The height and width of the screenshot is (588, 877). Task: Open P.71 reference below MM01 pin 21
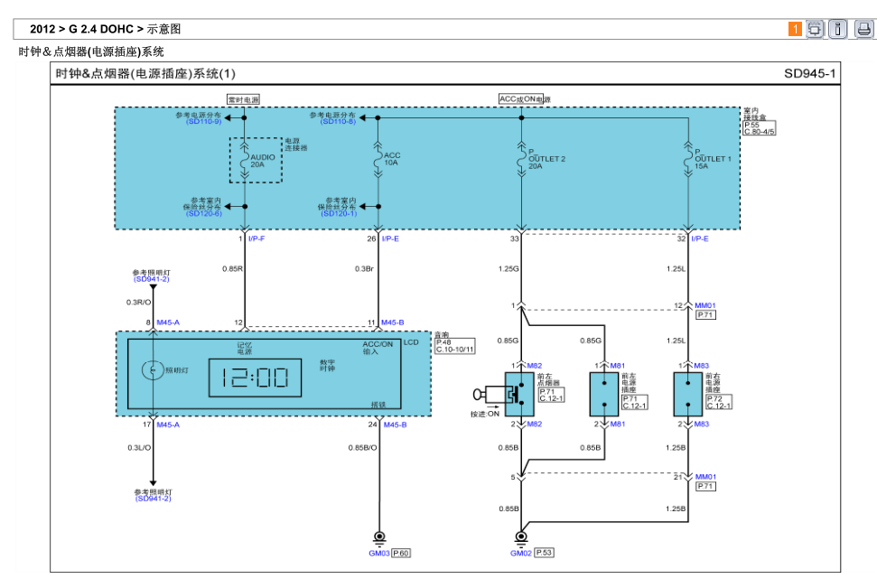coord(706,487)
